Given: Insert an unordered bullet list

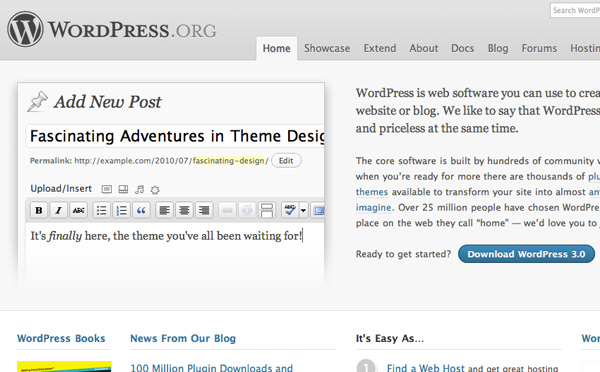Looking at the screenshot, I should tap(101, 210).
